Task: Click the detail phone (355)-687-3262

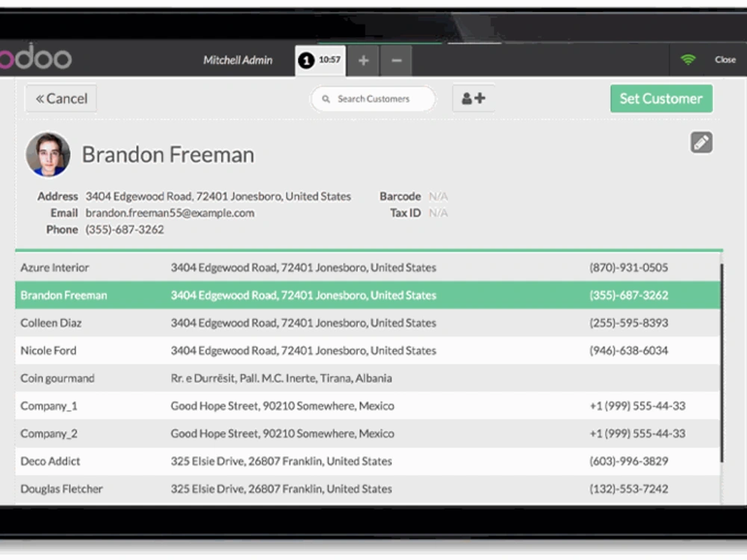Action: [x=124, y=229]
